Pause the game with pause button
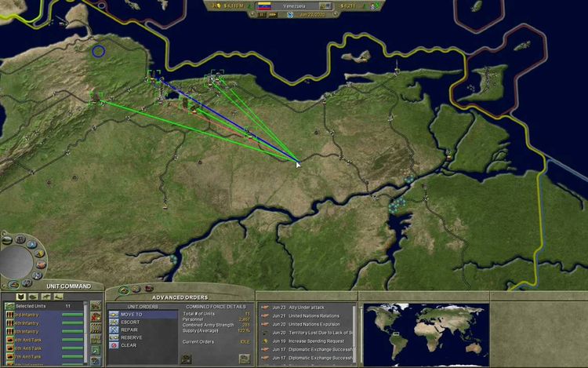This screenshot has width=588, height=368. pyautogui.click(x=262, y=14)
